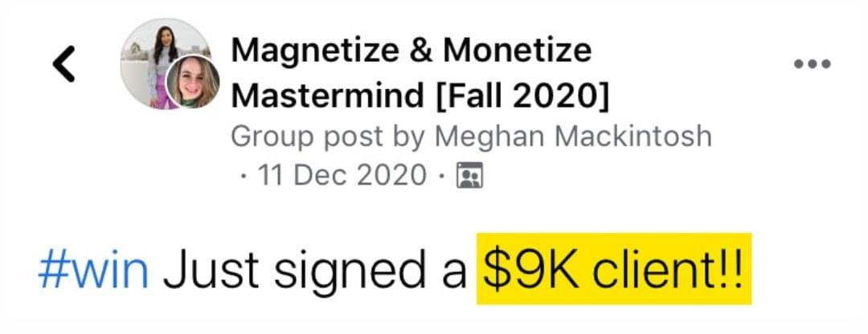868x334 pixels.
Task: Open the three-dot post options menu
Action: pyautogui.click(x=812, y=64)
